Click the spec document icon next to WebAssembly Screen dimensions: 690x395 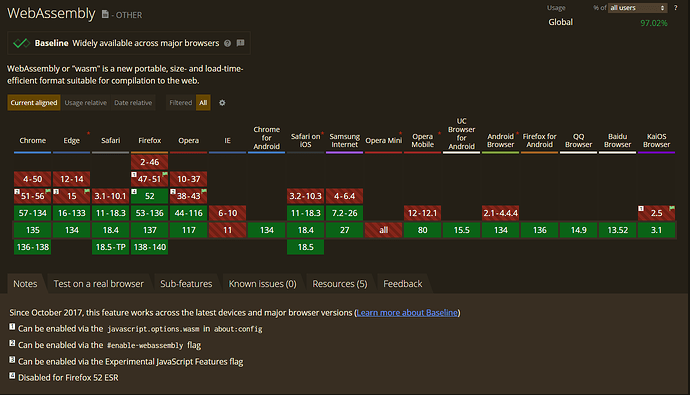tap(105, 15)
